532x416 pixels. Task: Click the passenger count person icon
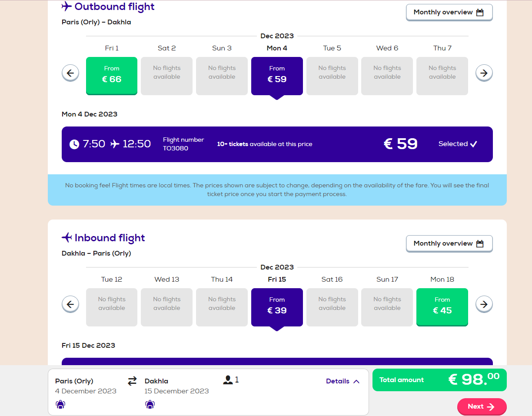point(228,380)
